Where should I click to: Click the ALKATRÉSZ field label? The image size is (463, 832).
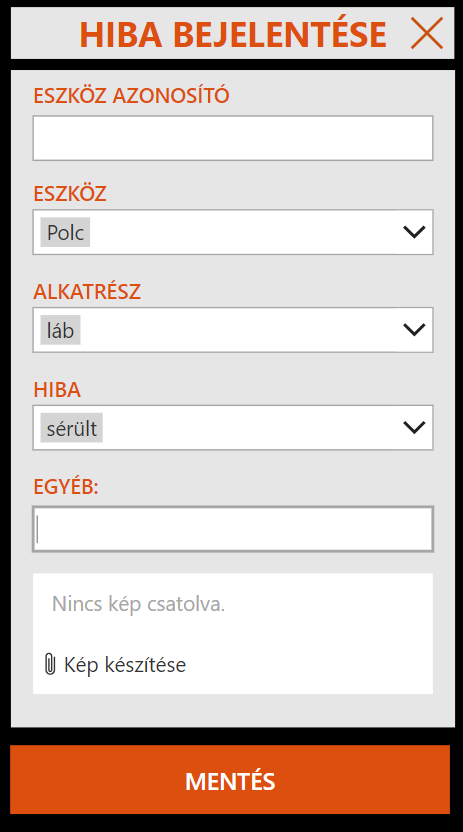pos(87,292)
